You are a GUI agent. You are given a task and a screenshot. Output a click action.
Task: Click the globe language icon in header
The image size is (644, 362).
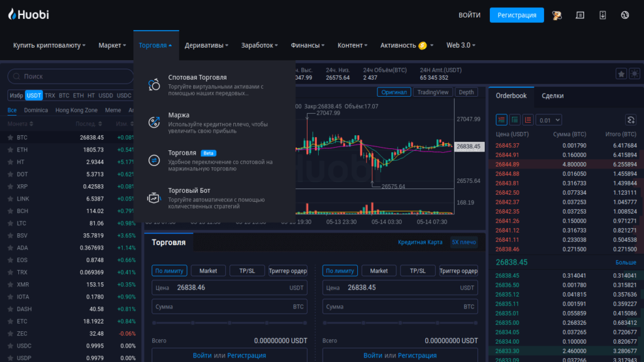pyautogui.click(x=625, y=14)
